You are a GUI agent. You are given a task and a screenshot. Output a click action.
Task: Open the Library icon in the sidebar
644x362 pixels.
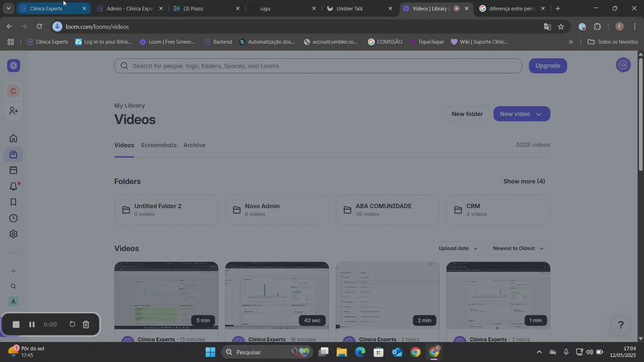14,154
